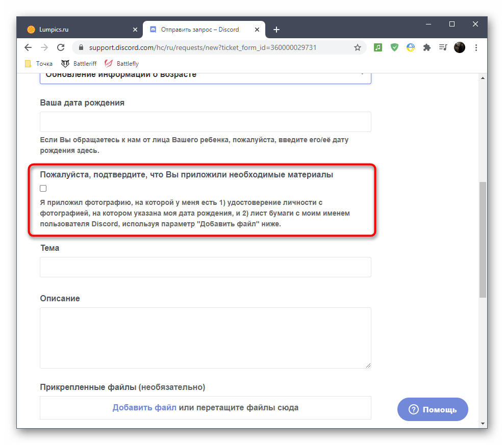Image resolution: width=504 pixels, height=445 pixels.
Task: Click the Ваша дата рождения label
Action: coord(82,102)
